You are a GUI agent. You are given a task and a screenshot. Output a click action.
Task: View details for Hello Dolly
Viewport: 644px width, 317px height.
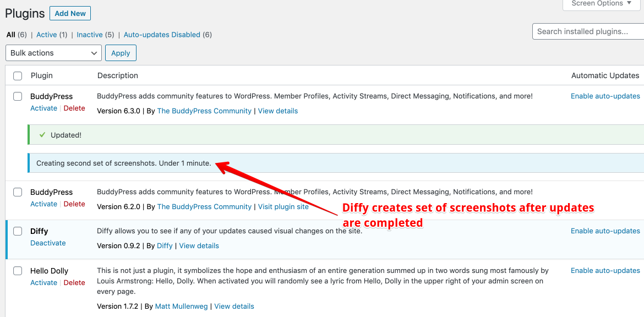234,307
